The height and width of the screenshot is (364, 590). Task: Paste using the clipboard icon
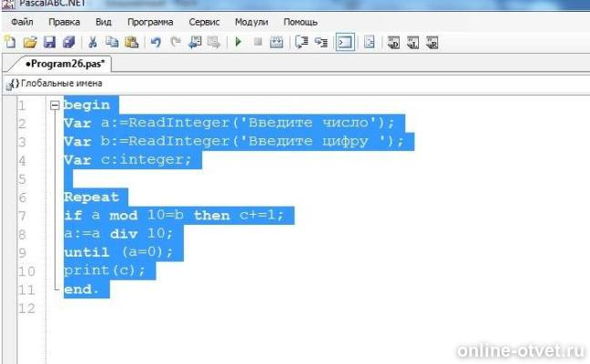pos(132,42)
